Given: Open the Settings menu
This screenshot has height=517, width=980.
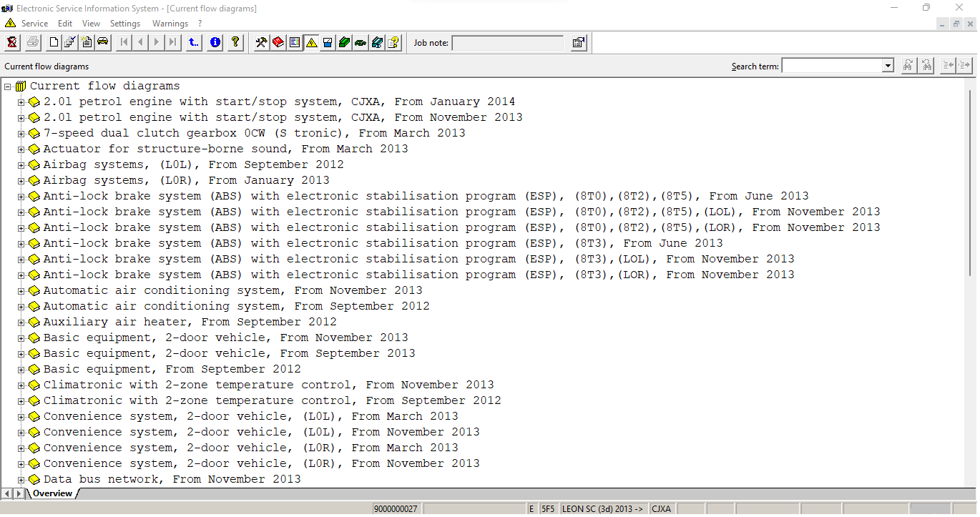Looking at the screenshot, I should coord(124,24).
